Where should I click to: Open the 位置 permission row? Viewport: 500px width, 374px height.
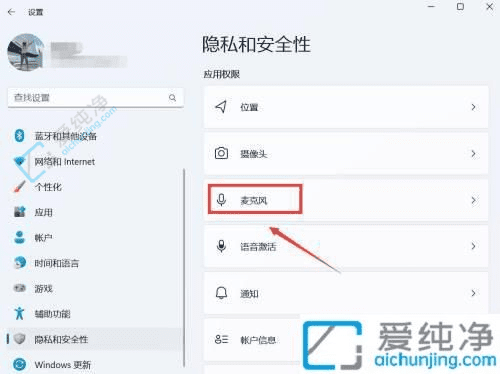(346, 107)
